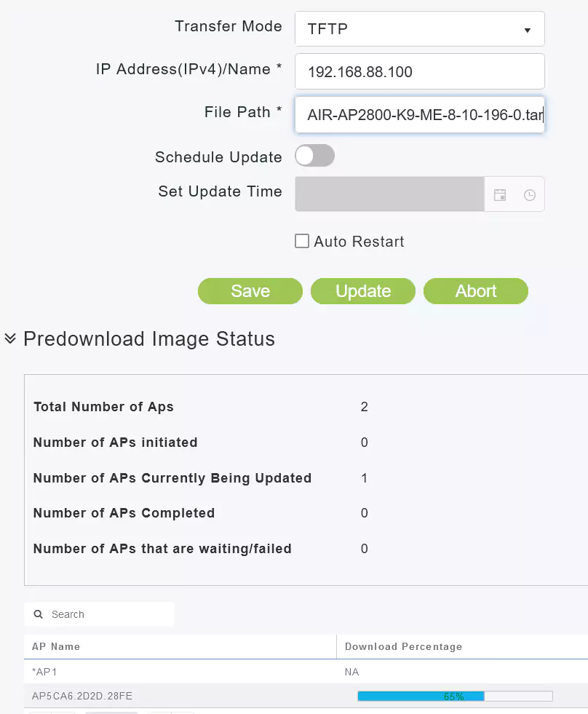Click the NA download value for AP1
Screen dimensions: 588x714
pyautogui.click(x=352, y=672)
